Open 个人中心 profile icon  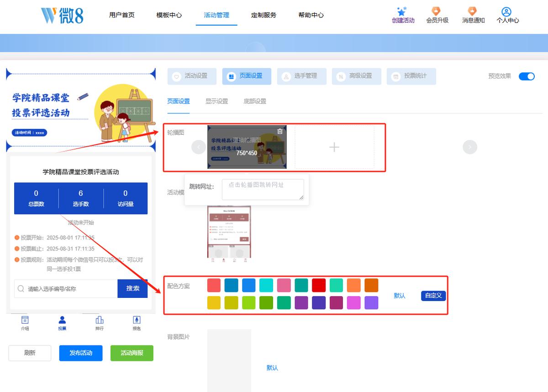coord(506,11)
